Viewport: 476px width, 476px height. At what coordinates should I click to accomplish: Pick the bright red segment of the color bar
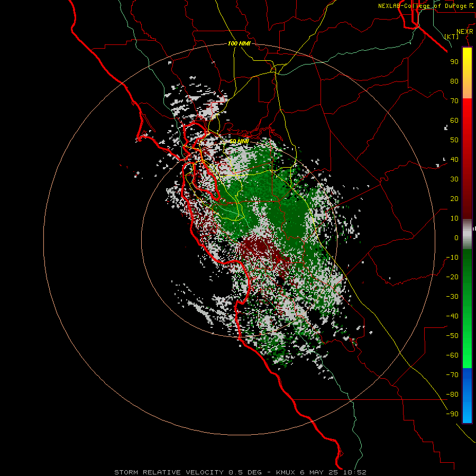point(467,112)
